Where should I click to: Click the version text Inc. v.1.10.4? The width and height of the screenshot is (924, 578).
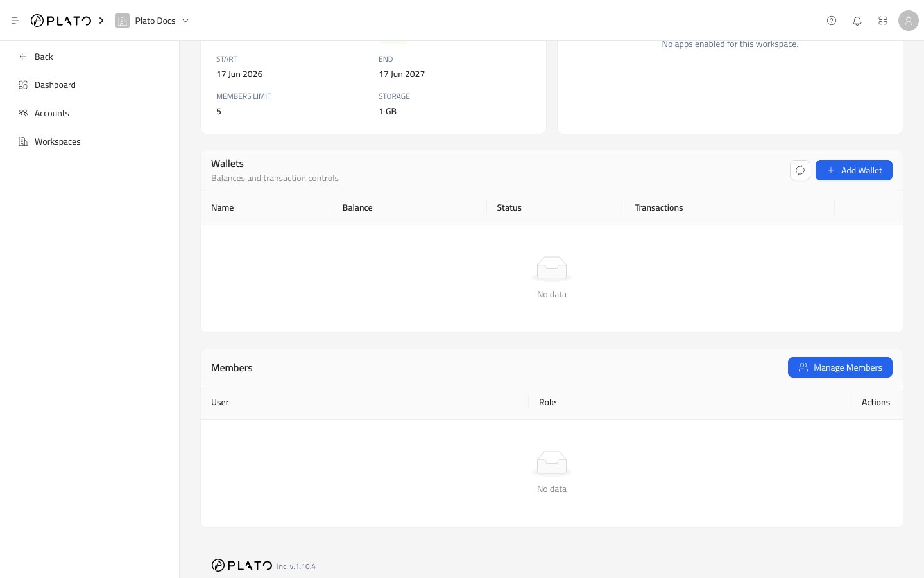coord(296,566)
